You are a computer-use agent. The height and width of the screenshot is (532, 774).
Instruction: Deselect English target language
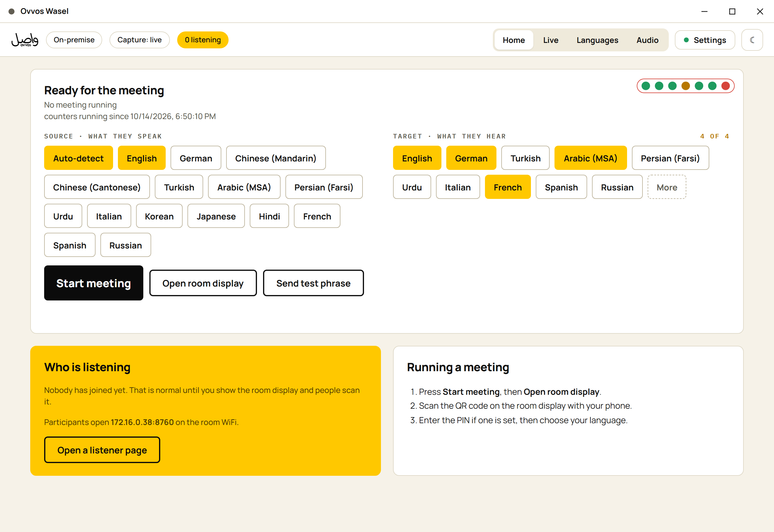click(x=417, y=158)
